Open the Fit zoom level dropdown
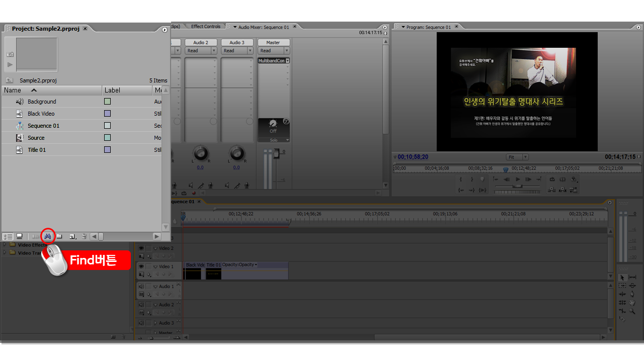644x362 pixels. pos(517,157)
